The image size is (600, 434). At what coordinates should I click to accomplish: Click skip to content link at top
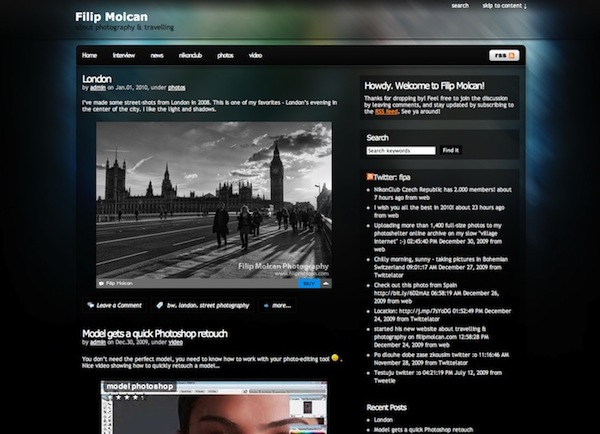(x=503, y=6)
